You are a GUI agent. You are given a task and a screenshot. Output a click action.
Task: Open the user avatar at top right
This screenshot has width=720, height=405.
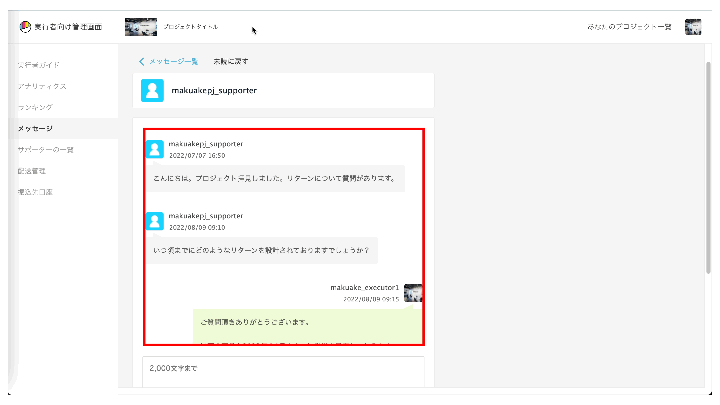point(693,27)
